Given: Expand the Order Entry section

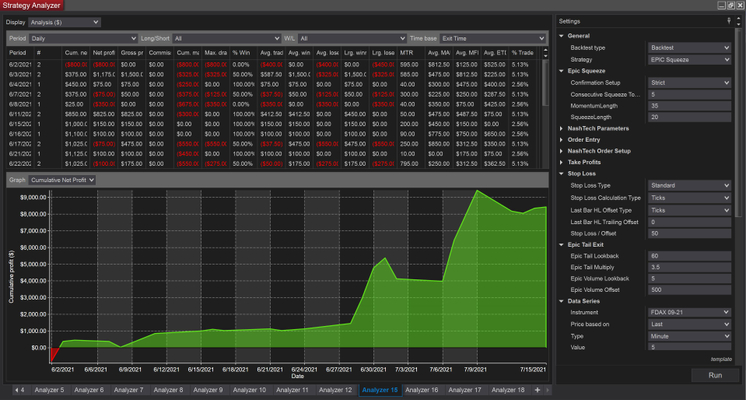Looking at the screenshot, I should (561, 139).
